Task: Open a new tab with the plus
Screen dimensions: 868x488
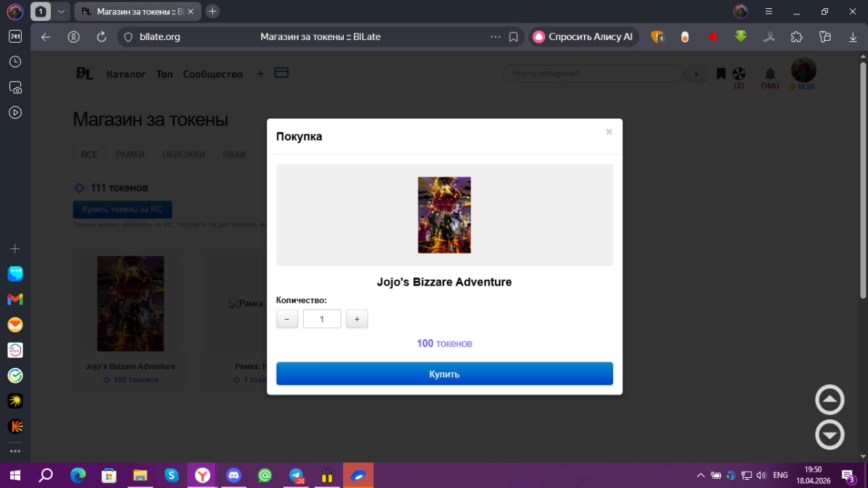Action: pyautogui.click(x=212, y=12)
